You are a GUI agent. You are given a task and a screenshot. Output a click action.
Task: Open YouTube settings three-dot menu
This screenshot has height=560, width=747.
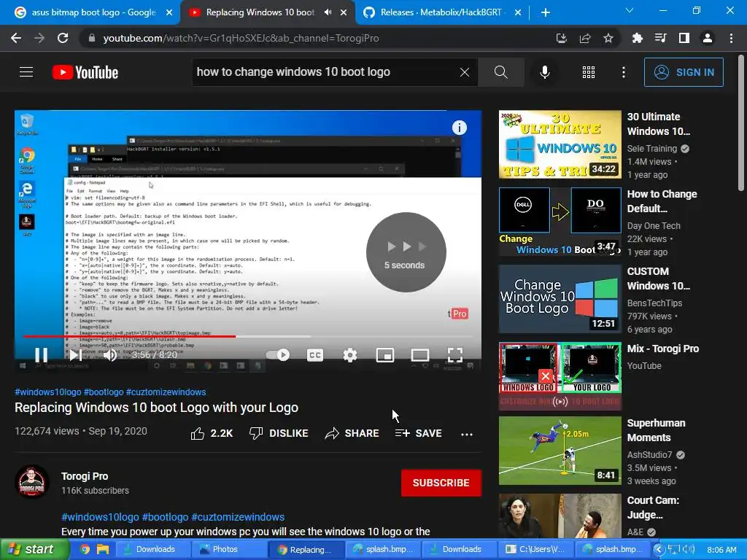tap(623, 72)
